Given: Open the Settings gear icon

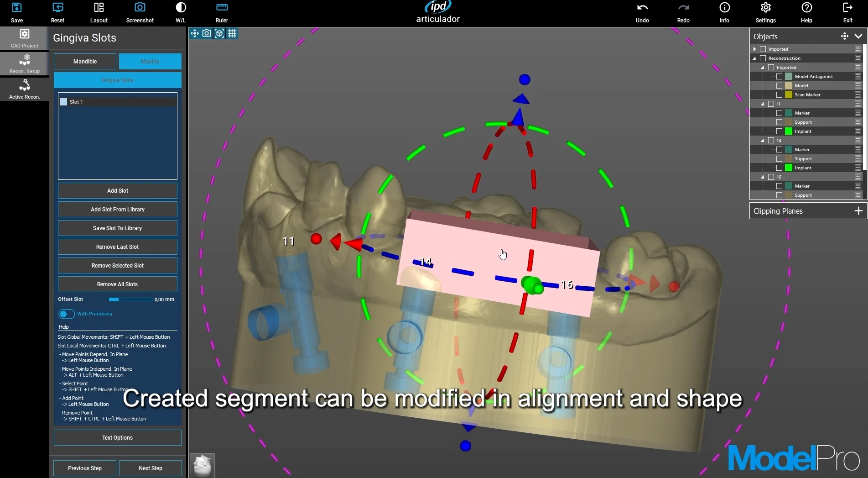Looking at the screenshot, I should pos(765,8).
